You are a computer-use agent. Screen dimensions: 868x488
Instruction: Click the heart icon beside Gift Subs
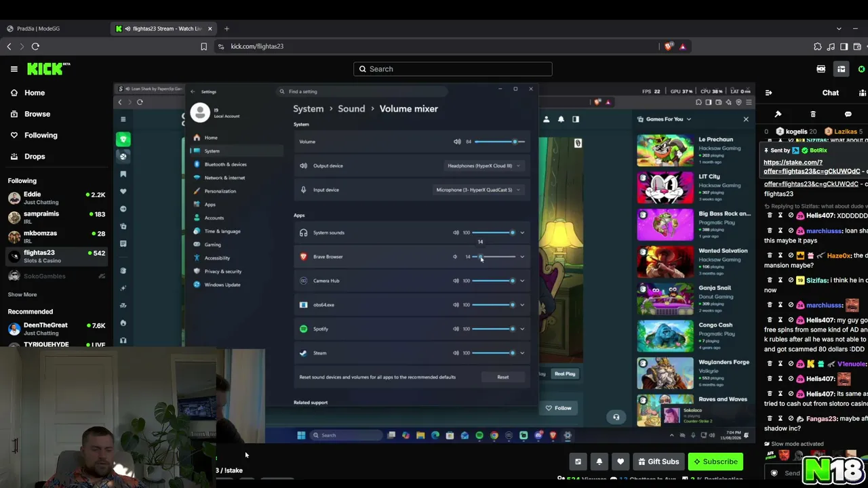point(620,462)
